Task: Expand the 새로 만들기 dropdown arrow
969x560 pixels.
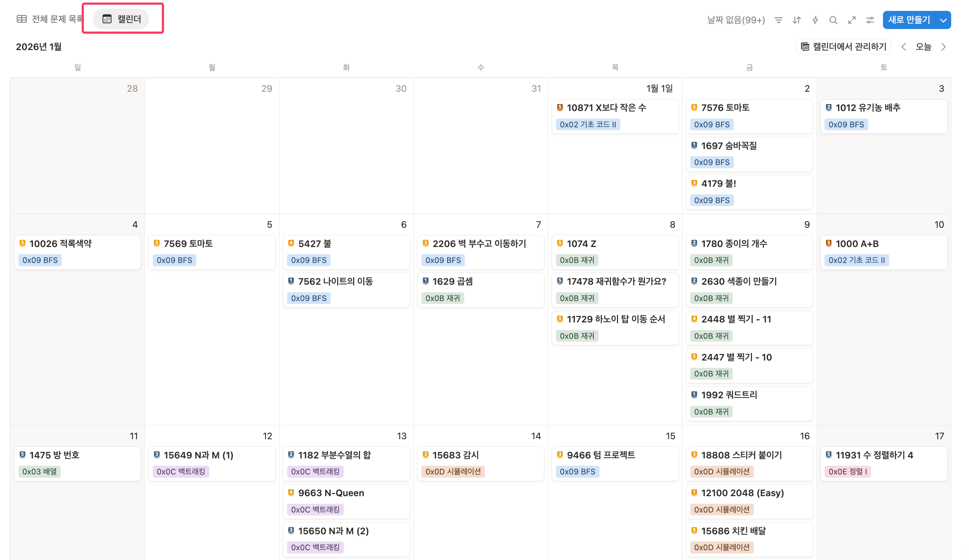Action: pos(943,20)
